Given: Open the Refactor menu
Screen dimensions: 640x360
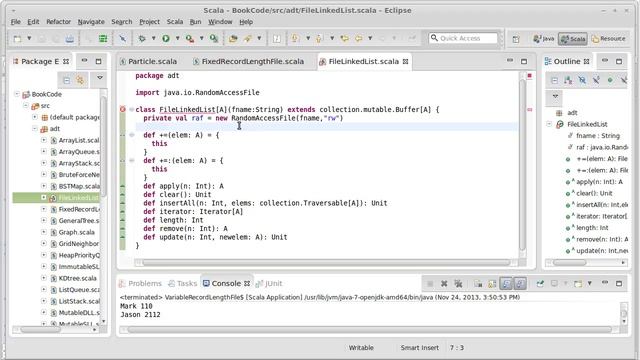Looking at the screenshot, I should pos(58,22).
